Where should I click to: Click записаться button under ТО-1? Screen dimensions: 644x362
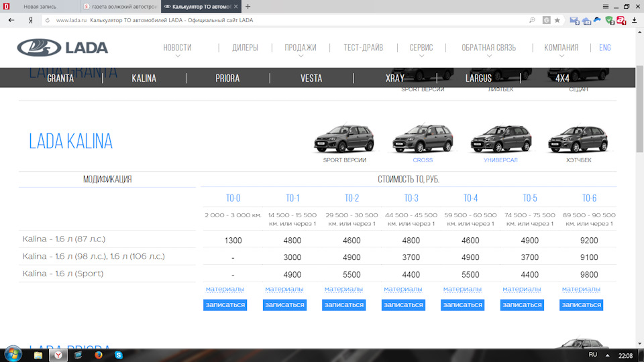pos(284,305)
